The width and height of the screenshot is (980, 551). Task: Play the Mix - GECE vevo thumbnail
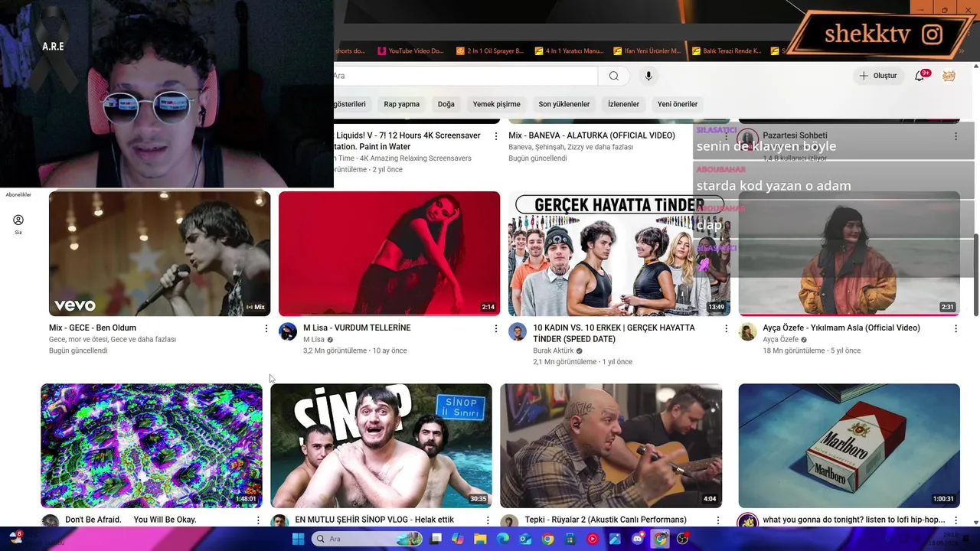[159, 253]
